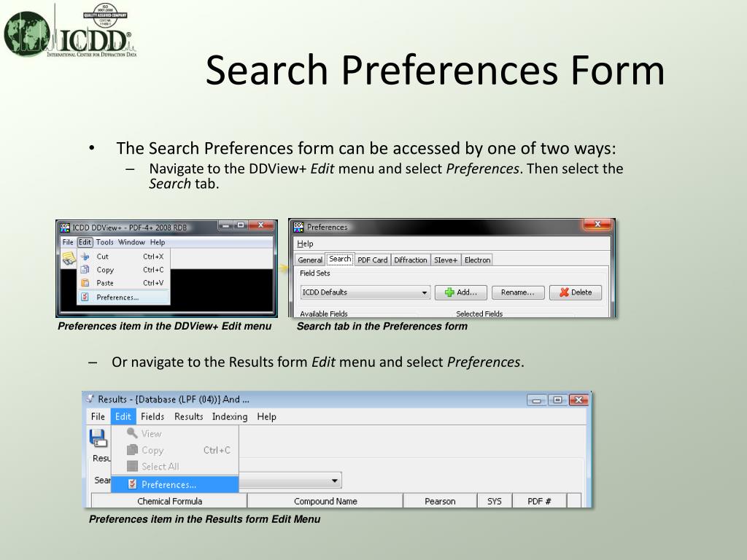Open the Window menu in DDView+
747x560 pixels.
(x=131, y=242)
